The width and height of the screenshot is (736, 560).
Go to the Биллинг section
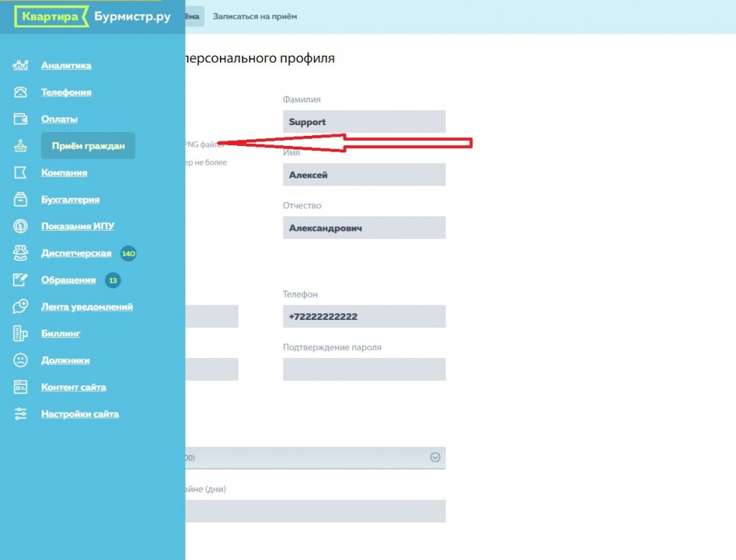60,334
